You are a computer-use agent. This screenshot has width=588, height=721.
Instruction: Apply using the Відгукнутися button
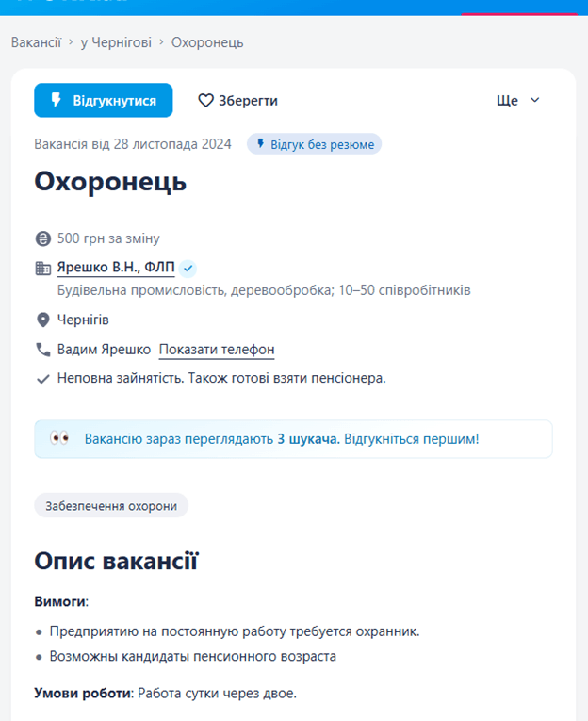click(104, 100)
